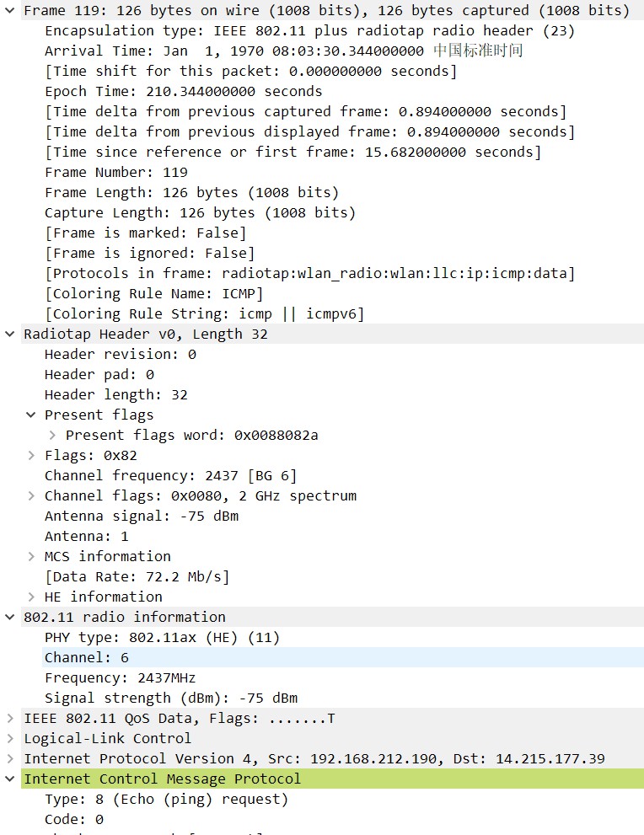
Task: Expand the MCS information node
Action: (x=31, y=557)
